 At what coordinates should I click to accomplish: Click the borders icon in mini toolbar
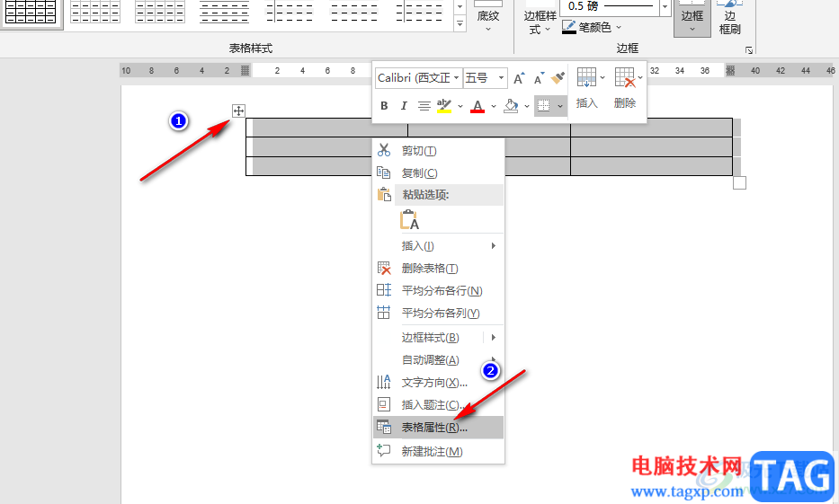[544, 106]
